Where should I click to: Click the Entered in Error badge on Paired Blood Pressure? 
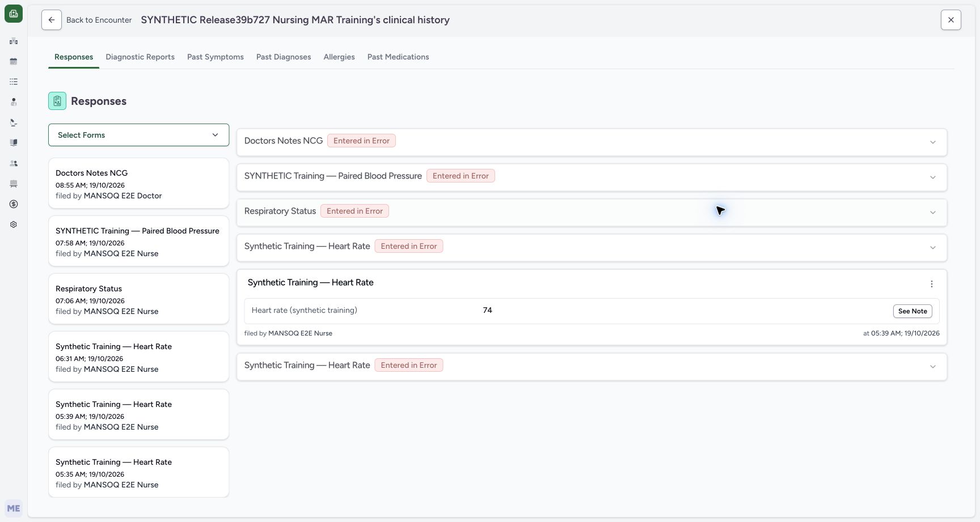[x=461, y=176]
